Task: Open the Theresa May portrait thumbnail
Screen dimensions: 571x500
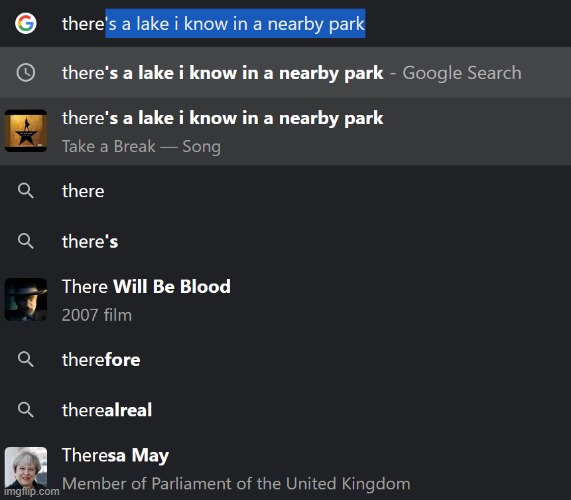Action: coord(25,468)
